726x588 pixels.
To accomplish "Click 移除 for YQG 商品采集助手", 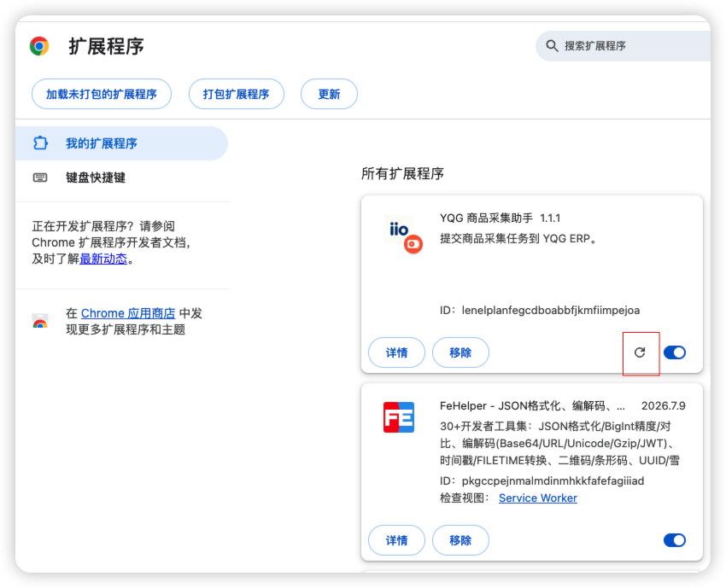I will tap(460, 352).
